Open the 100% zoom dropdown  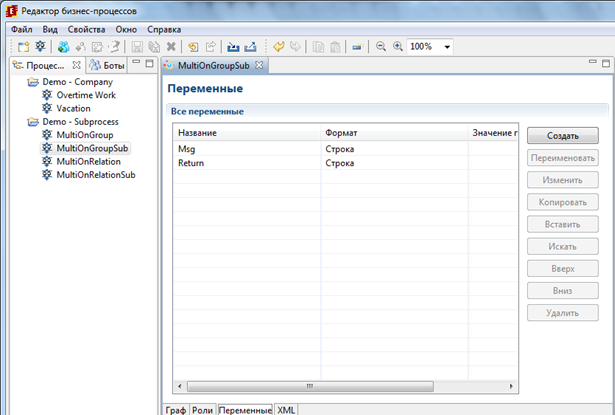[x=447, y=47]
